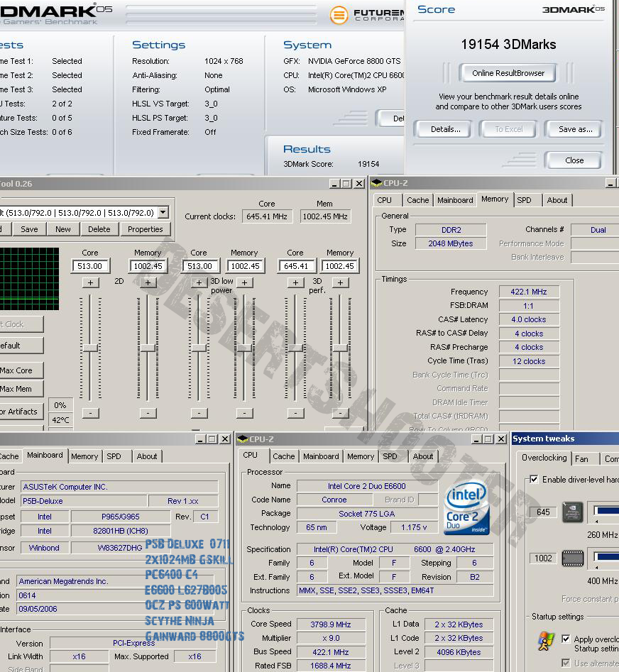
Task: Click the memory chip icon in System tweaks
Action: [572, 558]
